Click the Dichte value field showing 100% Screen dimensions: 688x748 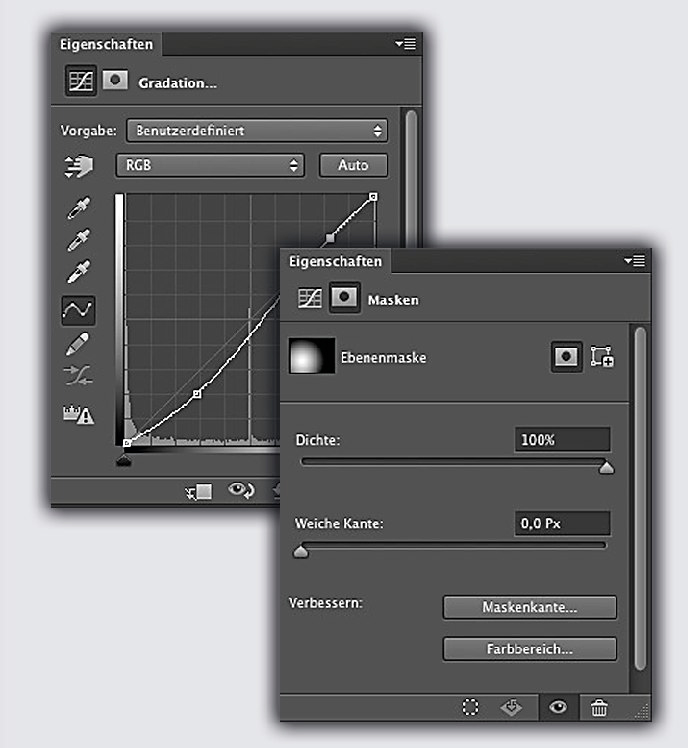[x=563, y=439]
